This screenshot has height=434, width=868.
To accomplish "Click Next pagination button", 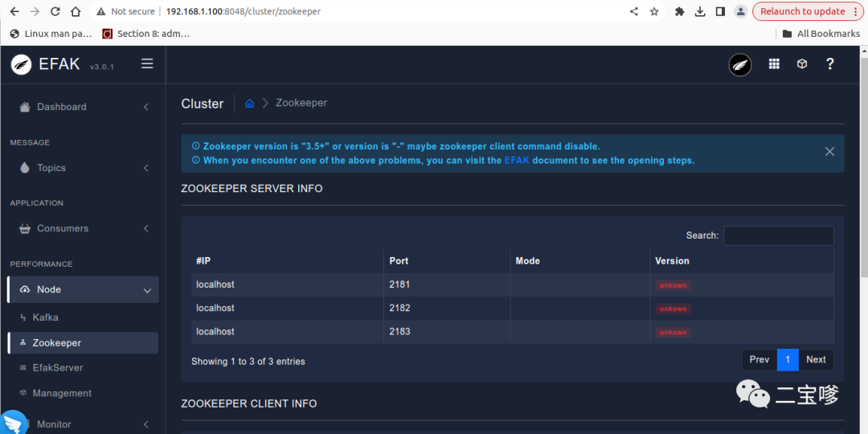I will (x=816, y=360).
